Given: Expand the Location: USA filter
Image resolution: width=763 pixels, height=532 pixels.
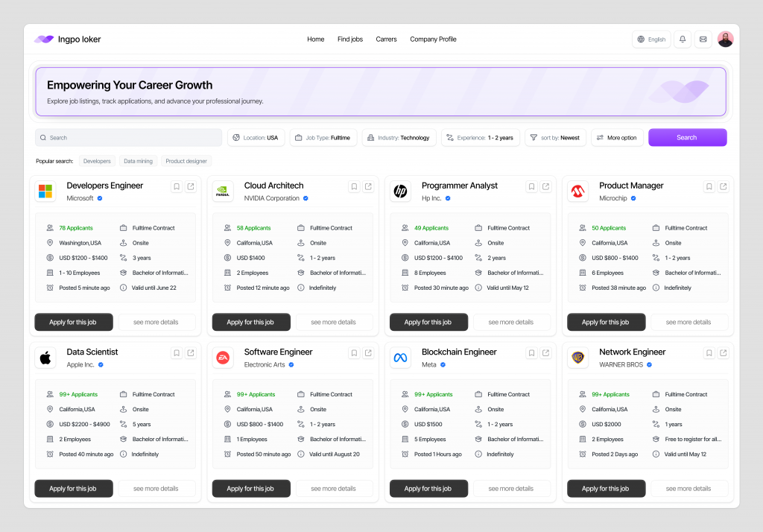Looking at the screenshot, I should click(x=256, y=138).
